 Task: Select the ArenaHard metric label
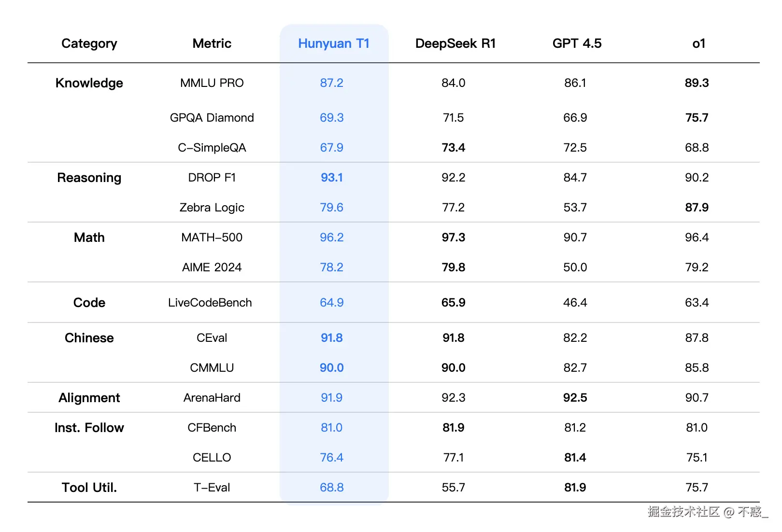(212, 398)
